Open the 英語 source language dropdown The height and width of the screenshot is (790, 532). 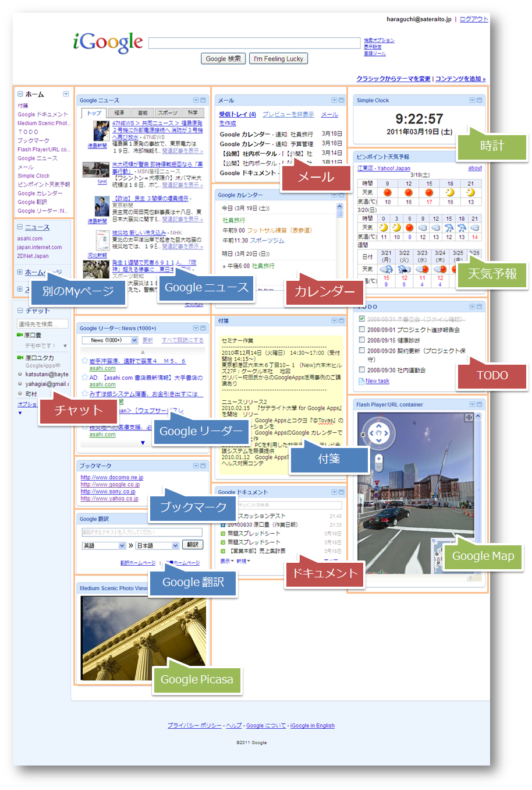pos(104,546)
